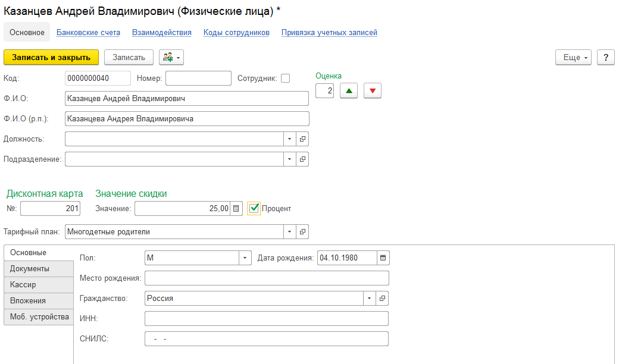Uncheck the Процент checkbox
The width and height of the screenshot is (619, 364).
(254, 208)
